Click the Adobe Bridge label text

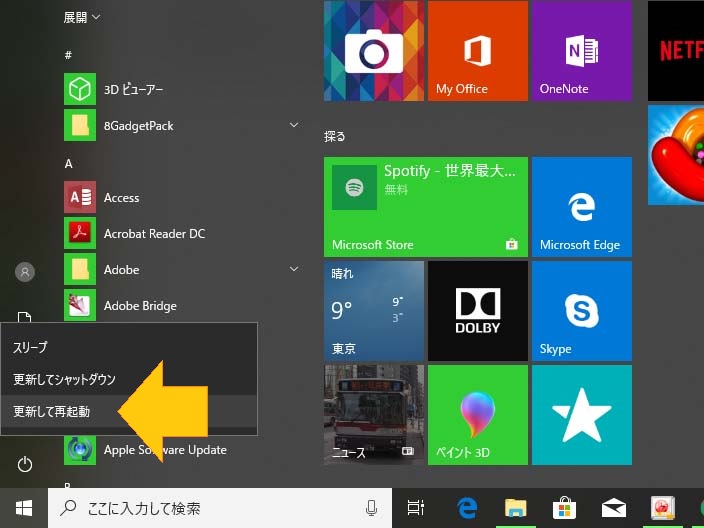(x=140, y=306)
